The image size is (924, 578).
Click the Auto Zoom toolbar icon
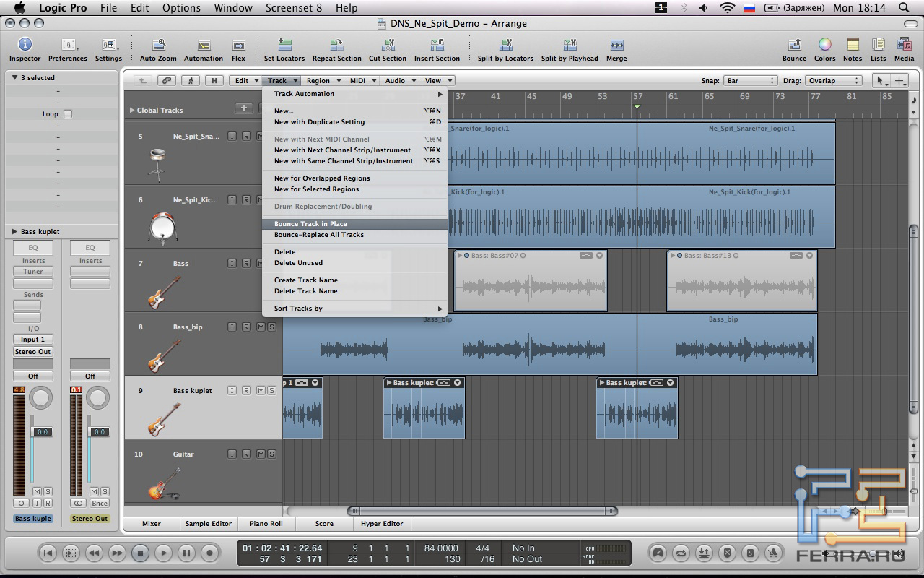(x=158, y=46)
